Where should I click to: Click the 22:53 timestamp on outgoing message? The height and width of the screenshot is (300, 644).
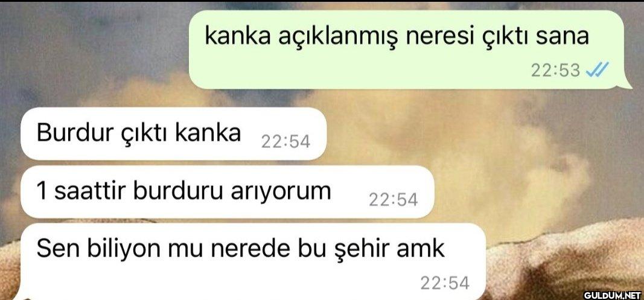point(555,71)
